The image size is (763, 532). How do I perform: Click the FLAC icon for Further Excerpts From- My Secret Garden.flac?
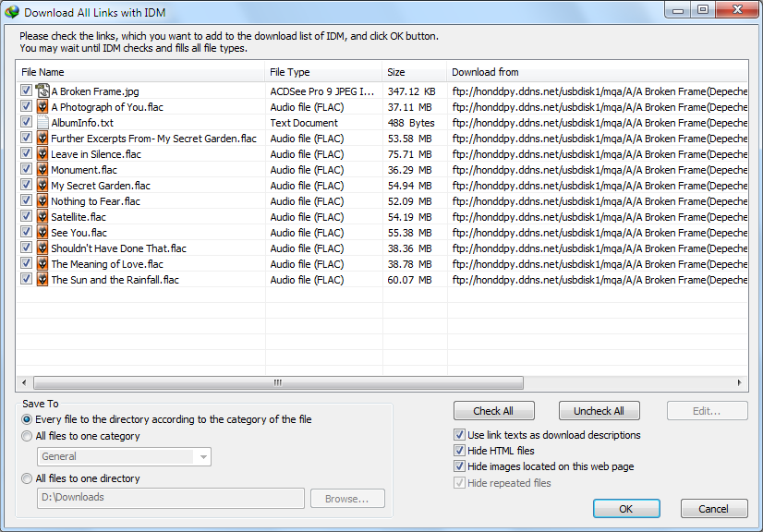click(42, 139)
